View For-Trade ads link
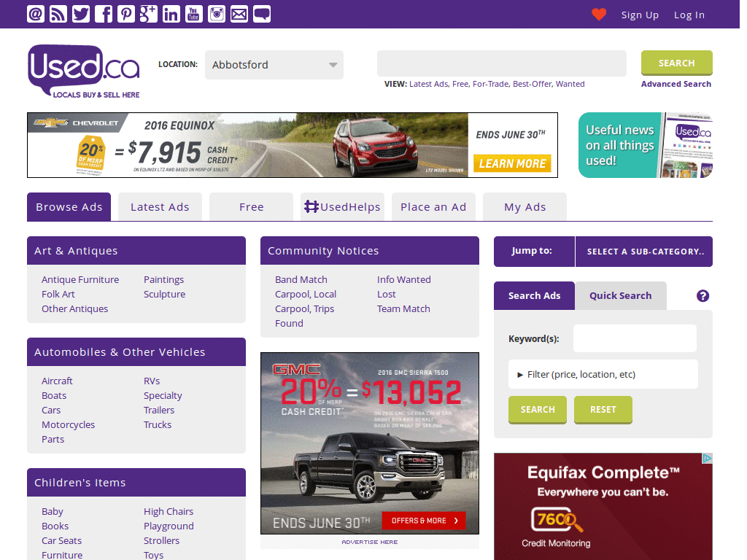This screenshot has height=560, width=747. (491, 84)
